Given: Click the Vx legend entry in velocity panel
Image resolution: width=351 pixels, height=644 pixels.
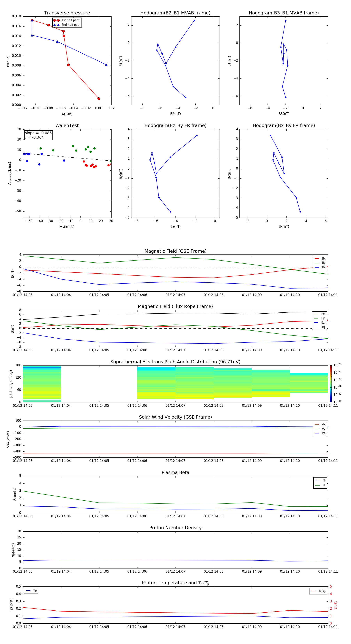Looking at the screenshot, I should (x=320, y=425).
